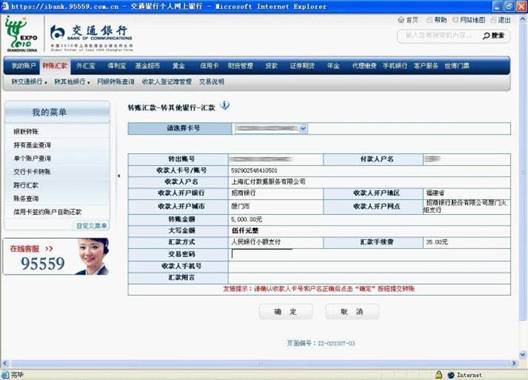Click info icon beside 转账汇款 title
Viewport: 528px width, 380px height.
225,106
